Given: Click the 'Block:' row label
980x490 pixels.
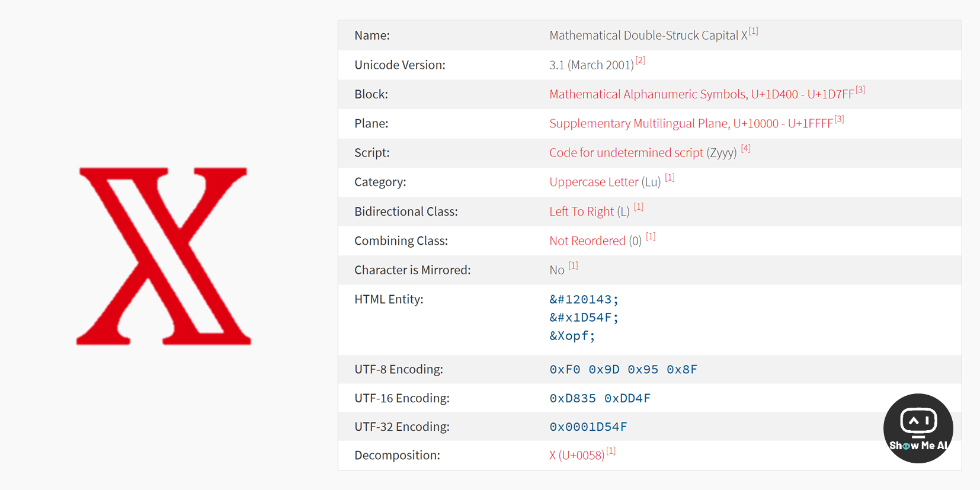Looking at the screenshot, I should point(371,94).
